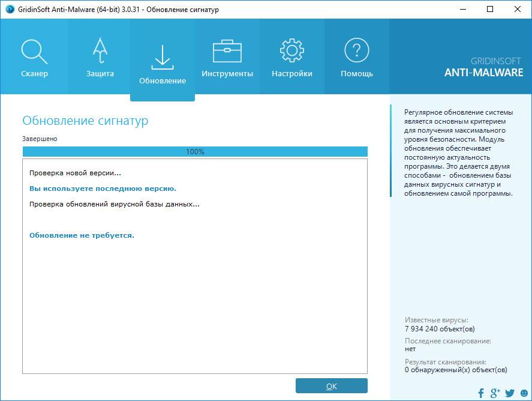Select the Обновление download arrow icon
This screenshot has height=401, width=532.
pyautogui.click(x=162, y=57)
